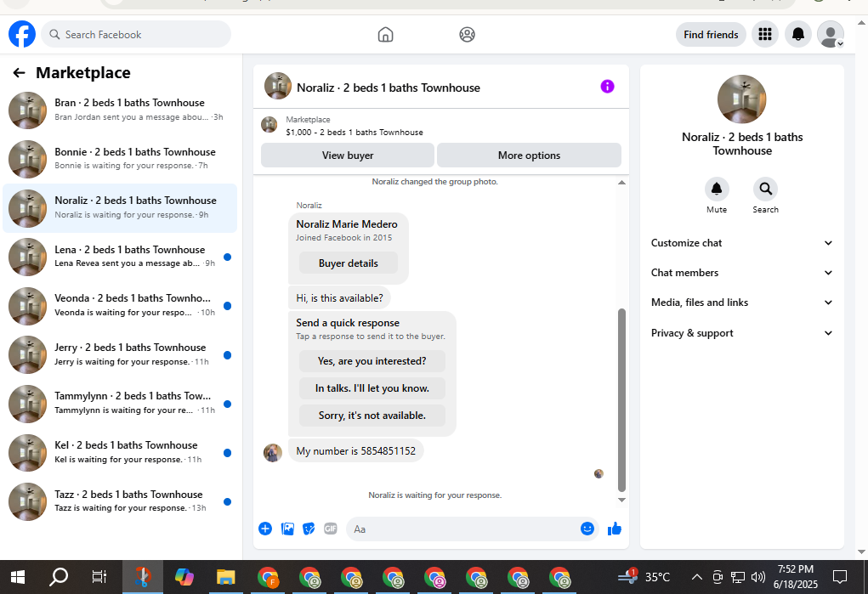Open the Lena Revea conversation

(x=120, y=257)
